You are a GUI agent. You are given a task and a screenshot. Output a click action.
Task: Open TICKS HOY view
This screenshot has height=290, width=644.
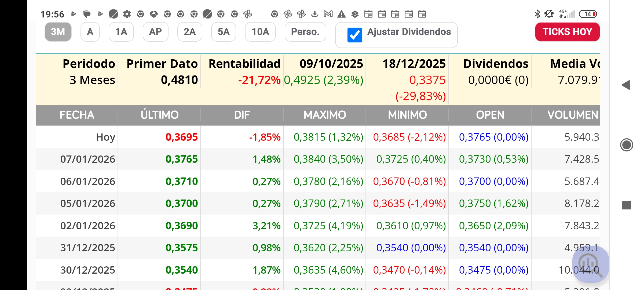click(567, 32)
